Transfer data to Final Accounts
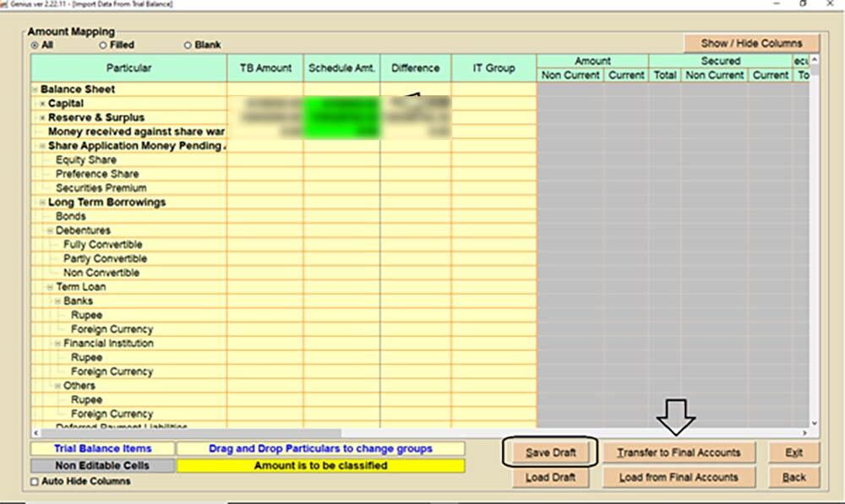This screenshot has height=504, width=845. (x=679, y=453)
